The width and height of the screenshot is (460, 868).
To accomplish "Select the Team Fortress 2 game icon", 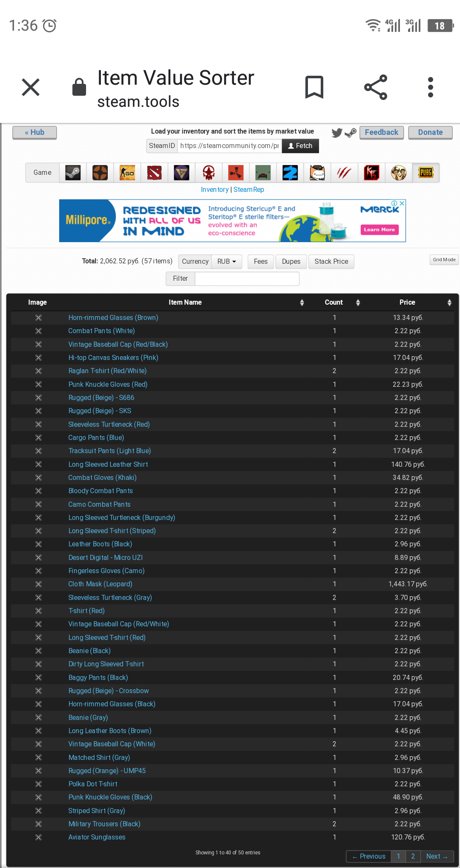I will coord(100,173).
